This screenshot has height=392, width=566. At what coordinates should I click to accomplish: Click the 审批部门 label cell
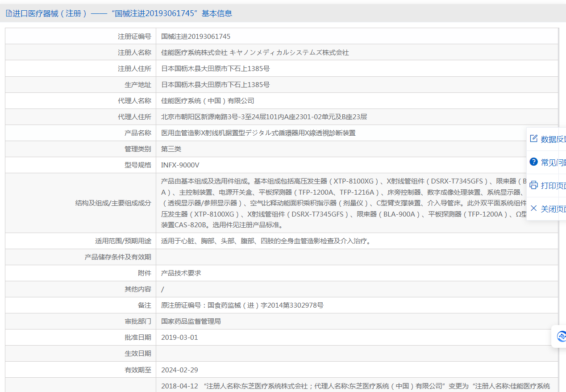coord(80,321)
